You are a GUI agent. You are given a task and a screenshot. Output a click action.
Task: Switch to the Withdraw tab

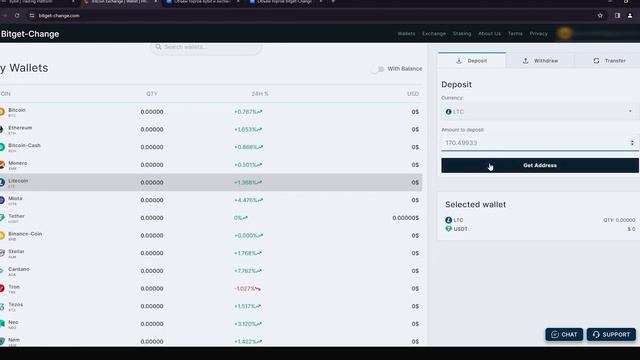coord(540,61)
